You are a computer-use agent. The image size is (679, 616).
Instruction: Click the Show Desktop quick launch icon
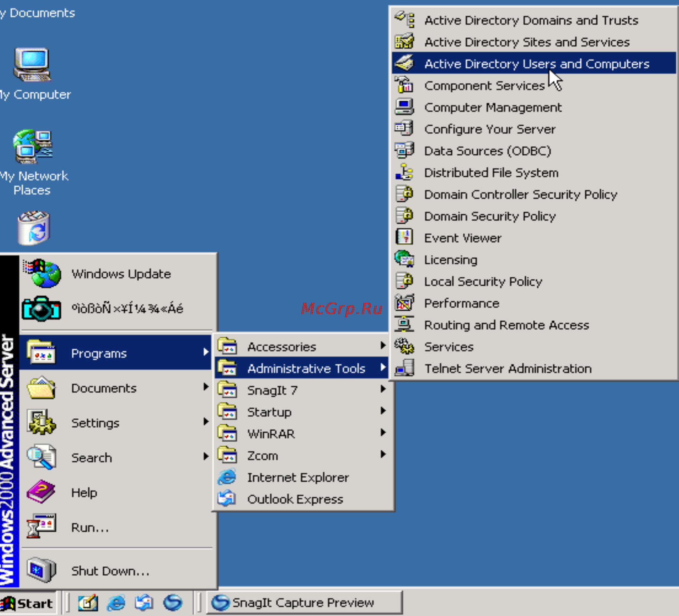click(88, 602)
